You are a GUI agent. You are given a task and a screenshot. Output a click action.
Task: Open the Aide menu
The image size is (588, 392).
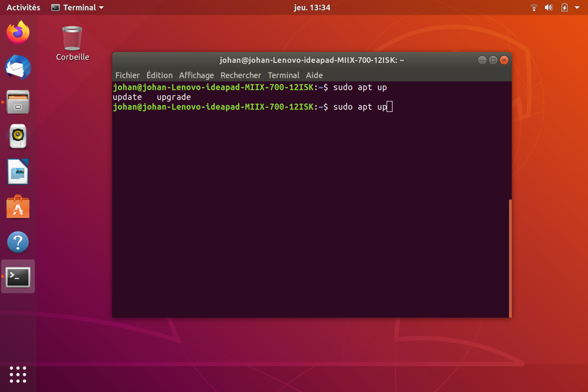tap(315, 75)
